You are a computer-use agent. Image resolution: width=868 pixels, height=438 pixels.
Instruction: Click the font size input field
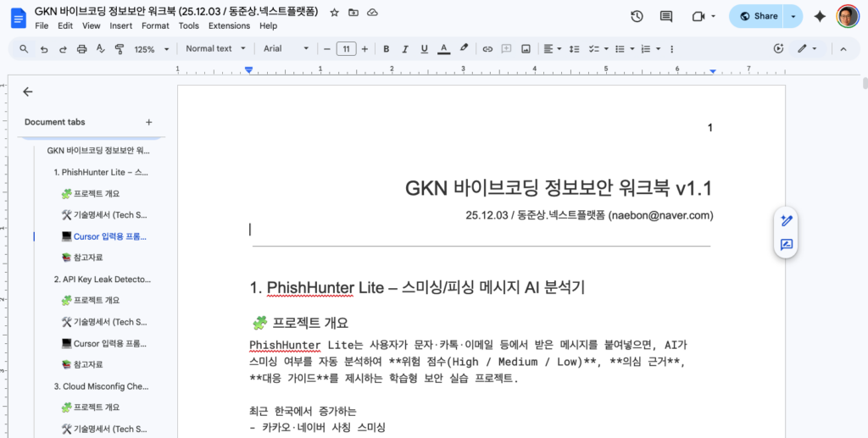pyautogui.click(x=346, y=49)
